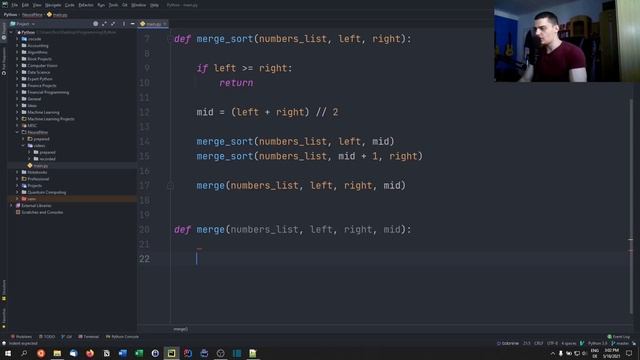Click the PyCharm logo icon
The height and width of the screenshot is (360, 640).
4,5
